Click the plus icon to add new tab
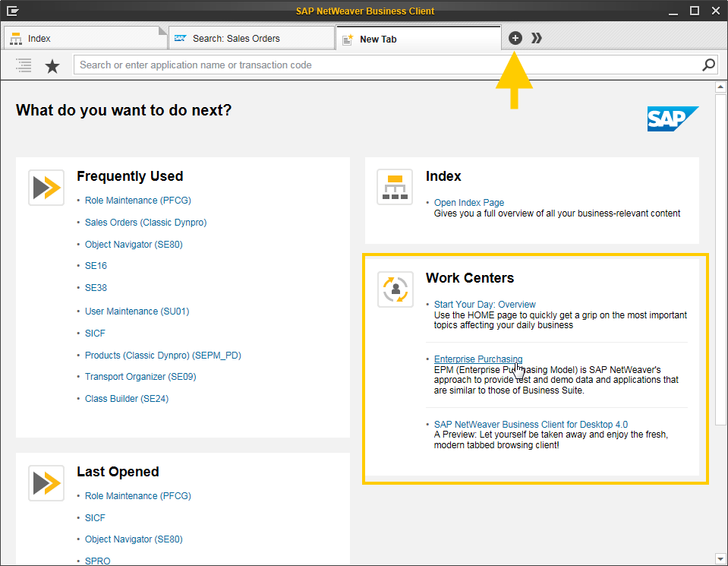Screen dimensions: 728x566 click(x=515, y=38)
